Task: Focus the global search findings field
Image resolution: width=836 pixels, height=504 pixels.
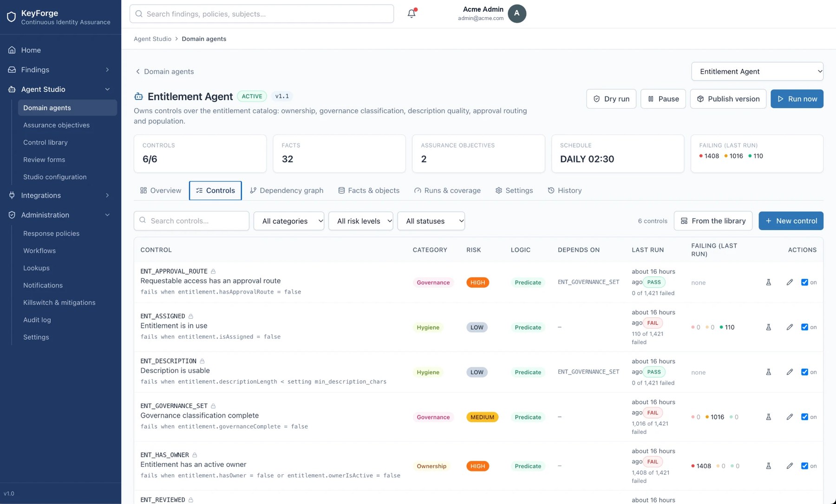Action: [261, 14]
